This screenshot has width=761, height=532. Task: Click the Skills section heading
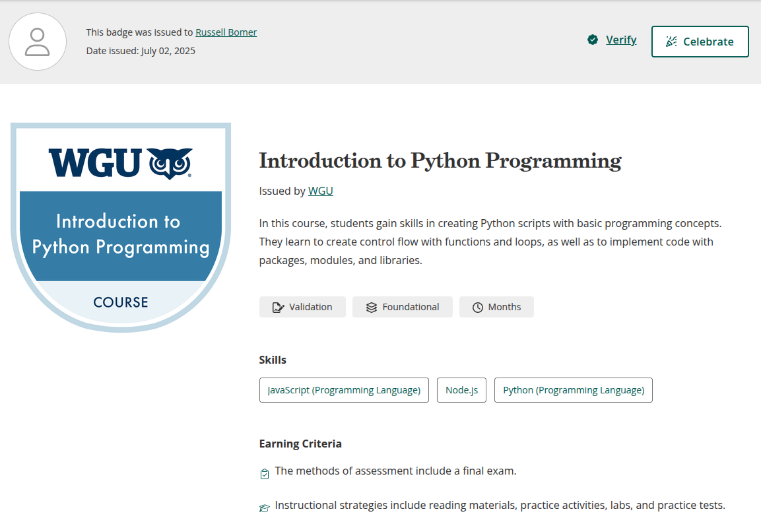[x=273, y=360]
